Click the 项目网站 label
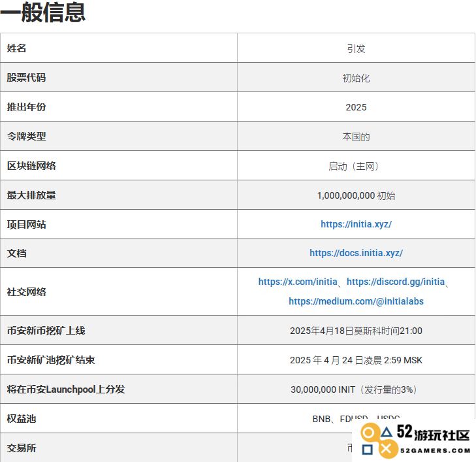Viewport: 476px width, 462px height. 26,225
